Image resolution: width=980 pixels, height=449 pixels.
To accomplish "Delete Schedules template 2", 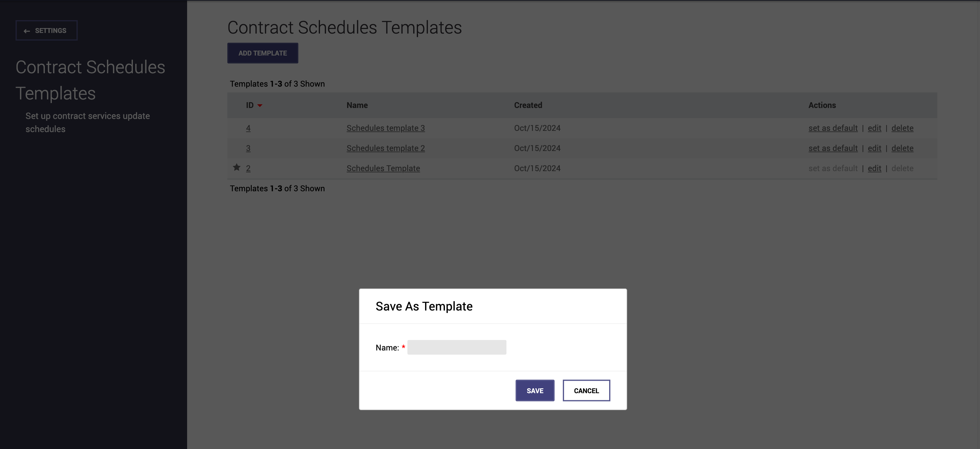I will click(x=902, y=148).
